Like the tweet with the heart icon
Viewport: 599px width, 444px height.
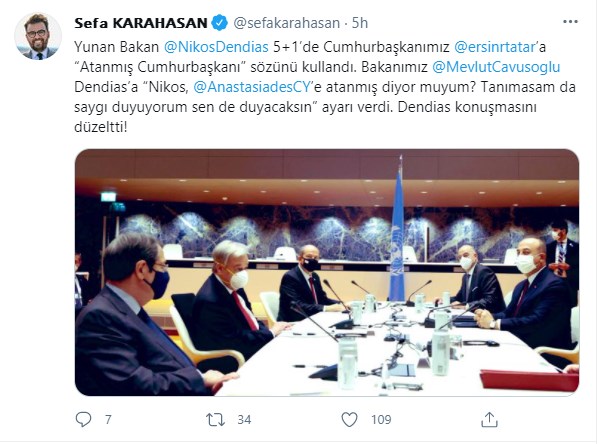pyautogui.click(x=349, y=420)
